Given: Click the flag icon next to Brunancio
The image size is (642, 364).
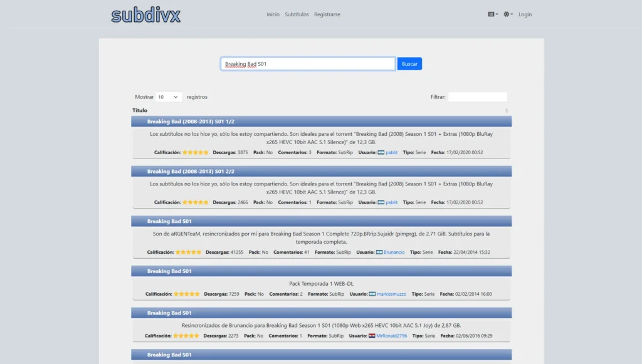Looking at the screenshot, I should coord(379,252).
